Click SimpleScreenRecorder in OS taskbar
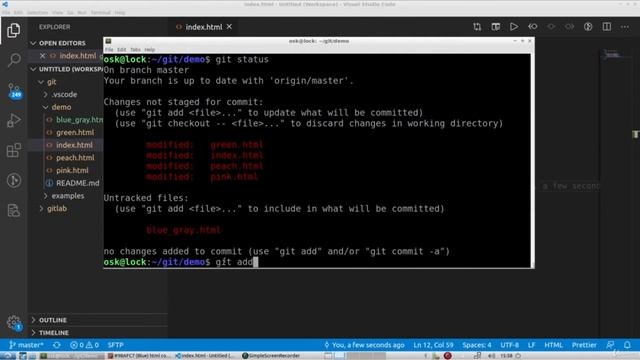This screenshot has width=640, height=360. 271,356
